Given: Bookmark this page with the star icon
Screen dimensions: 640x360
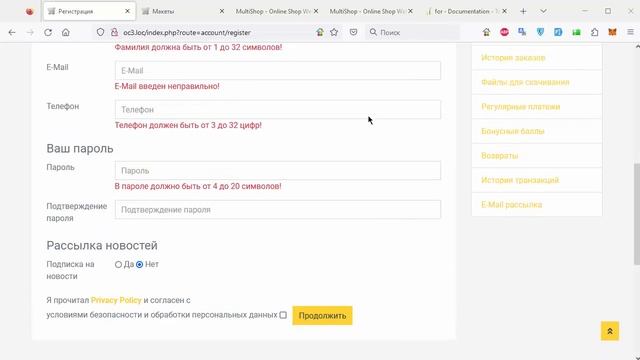Looking at the screenshot, I should pos(334,32).
